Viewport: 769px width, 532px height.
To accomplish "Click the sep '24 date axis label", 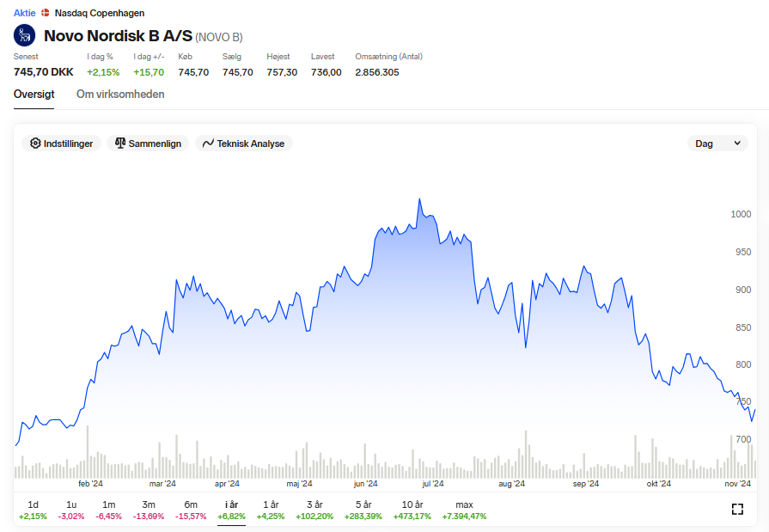I will (x=586, y=484).
